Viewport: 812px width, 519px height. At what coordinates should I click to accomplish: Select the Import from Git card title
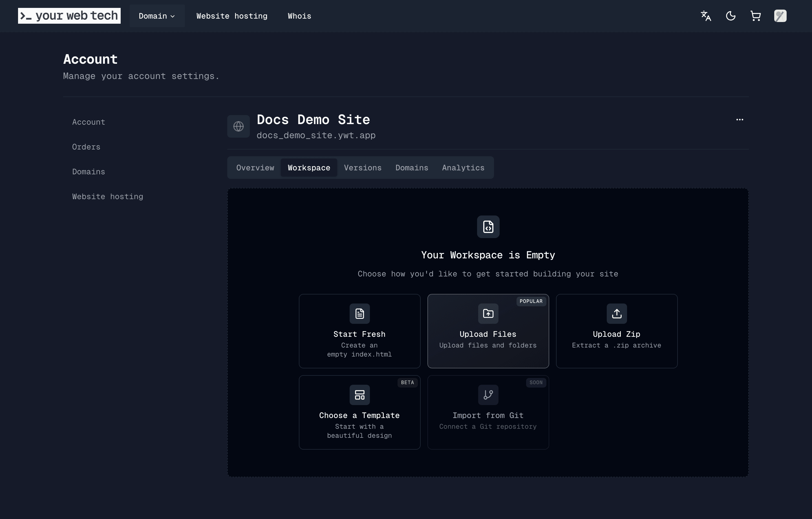488,415
